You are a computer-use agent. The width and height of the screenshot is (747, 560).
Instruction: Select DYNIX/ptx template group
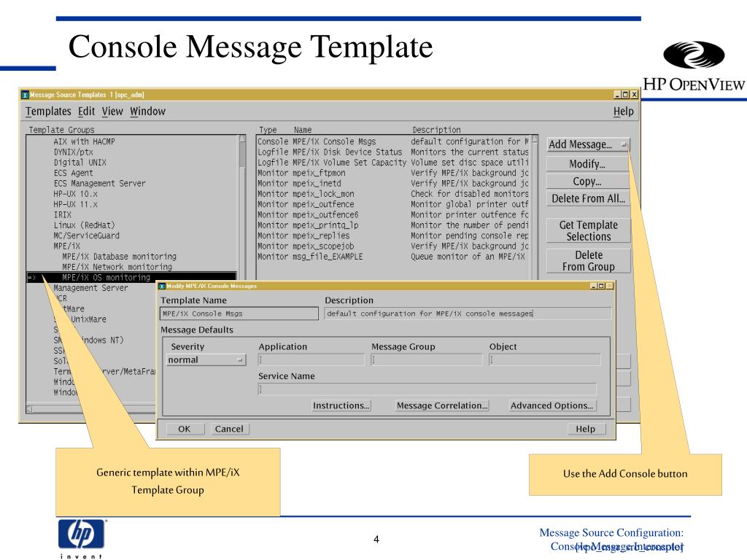pos(74,152)
